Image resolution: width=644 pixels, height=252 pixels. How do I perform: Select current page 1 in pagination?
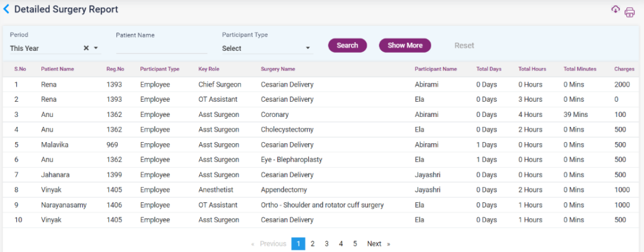[x=298, y=244]
